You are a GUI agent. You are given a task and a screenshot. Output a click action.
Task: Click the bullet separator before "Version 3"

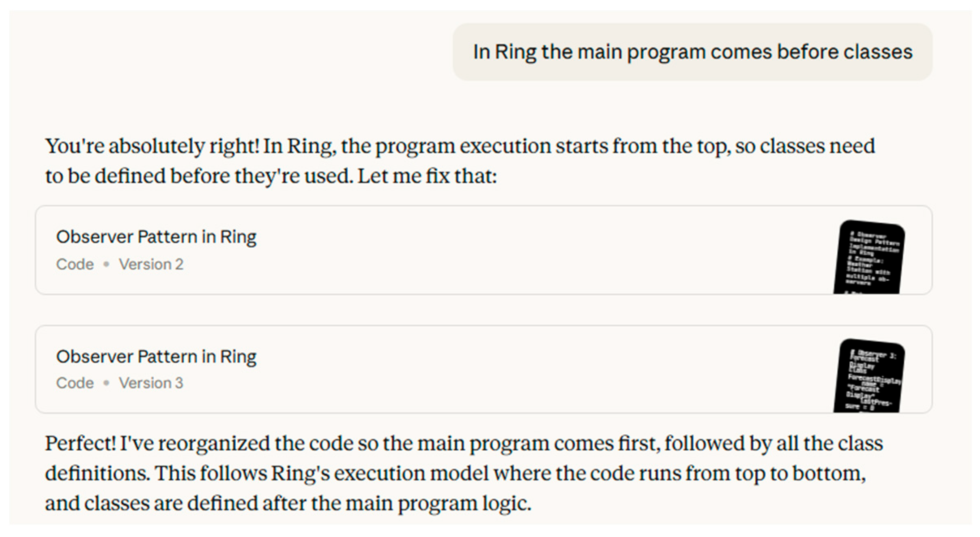click(x=106, y=383)
